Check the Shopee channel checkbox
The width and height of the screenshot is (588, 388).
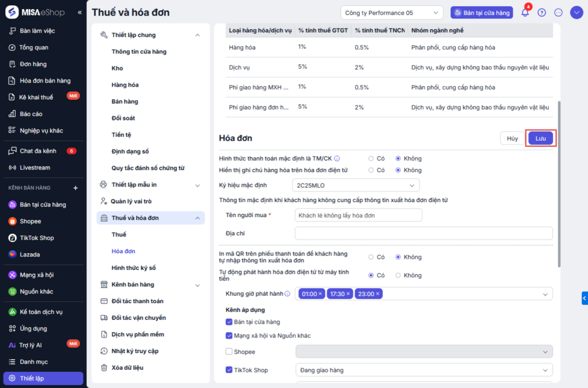(229, 352)
